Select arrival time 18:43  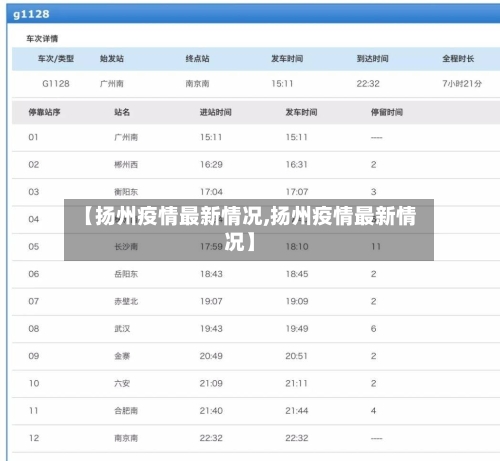[x=211, y=274]
